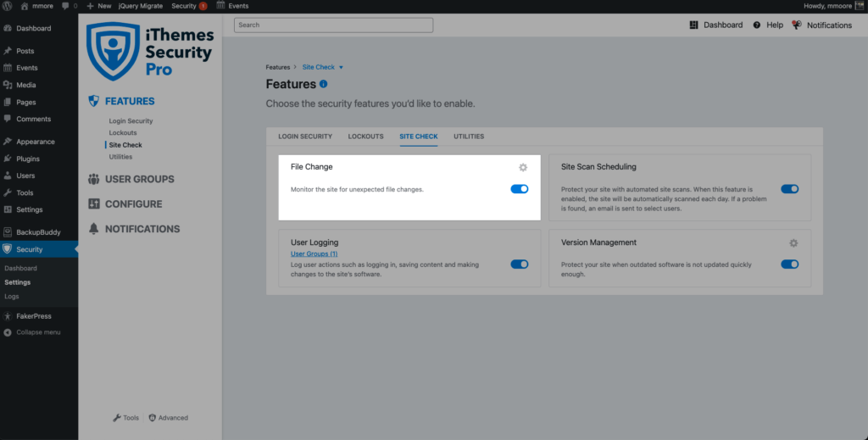Open jQuery Migrate in admin bar
The image size is (868, 440).
tap(141, 6)
